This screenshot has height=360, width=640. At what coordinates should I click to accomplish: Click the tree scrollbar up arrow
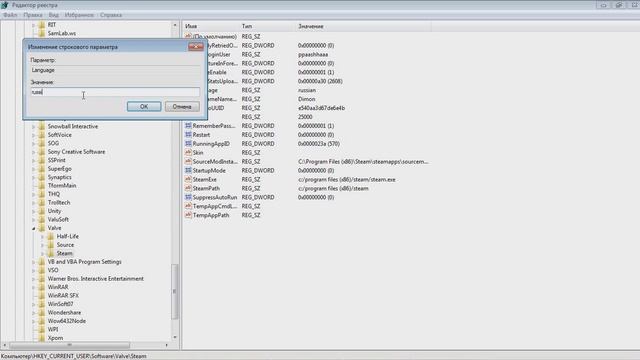coord(175,25)
